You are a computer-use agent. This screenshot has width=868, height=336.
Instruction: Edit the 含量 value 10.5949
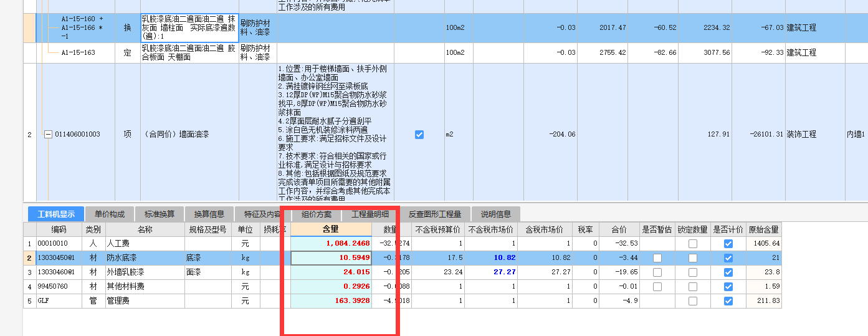(331, 257)
